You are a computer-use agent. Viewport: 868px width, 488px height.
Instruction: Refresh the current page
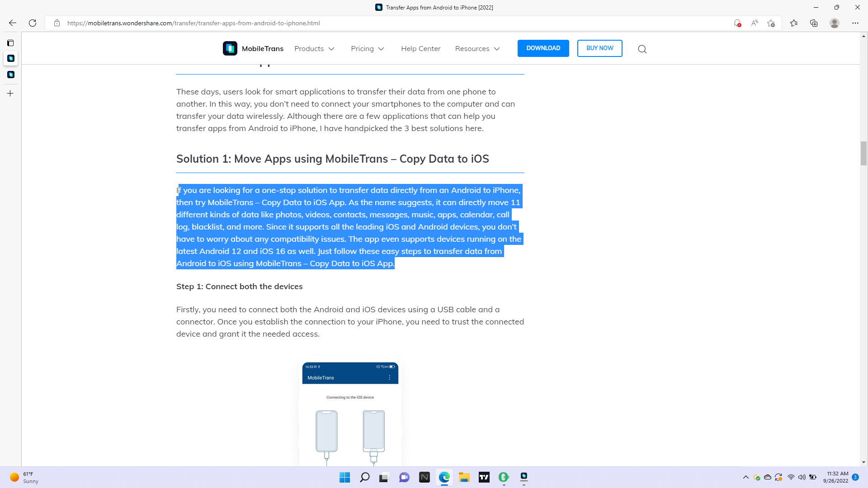(33, 23)
